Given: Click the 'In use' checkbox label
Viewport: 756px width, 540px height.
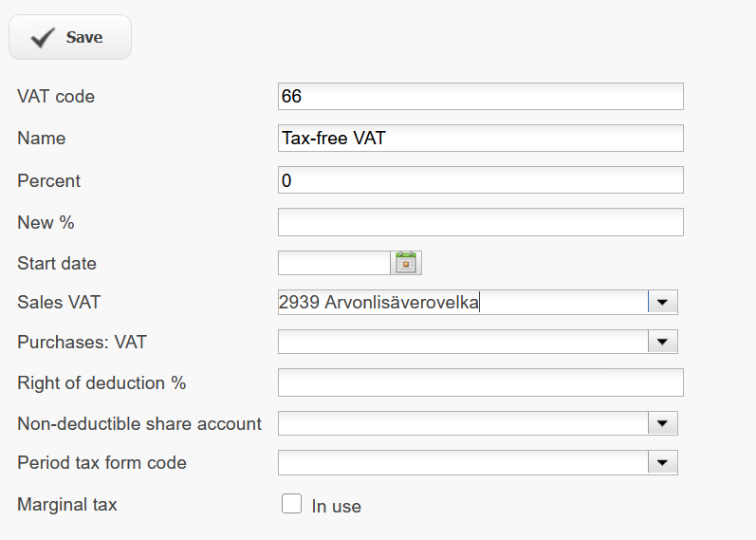Looking at the screenshot, I should tap(336, 506).
